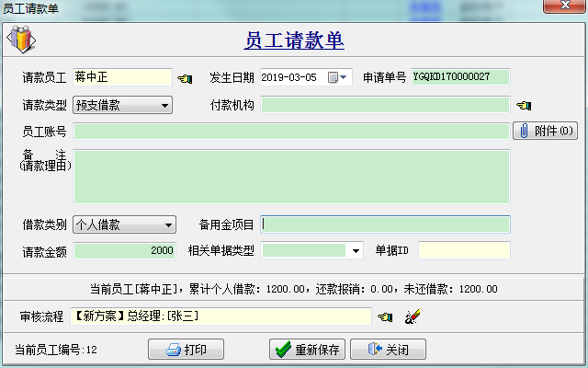Screen dimensions: 588x368
Task: Click the 审核流程 field with 总经理:[张三]
Action: click(x=220, y=316)
